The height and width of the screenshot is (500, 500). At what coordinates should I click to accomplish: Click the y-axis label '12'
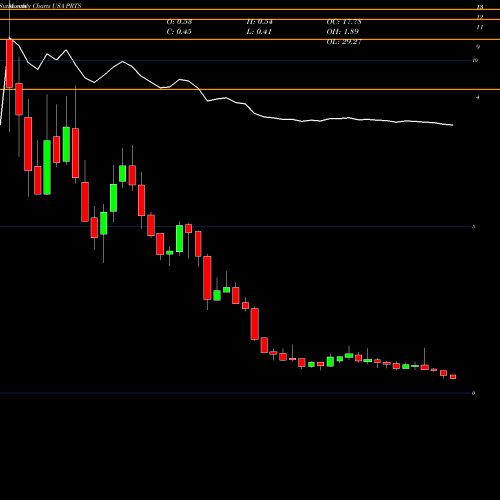pos(480,17)
